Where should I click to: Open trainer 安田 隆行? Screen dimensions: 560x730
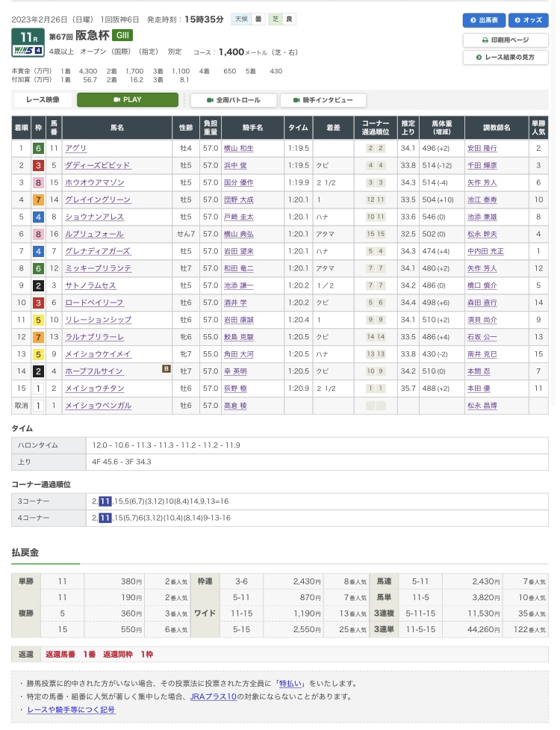coord(482,148)
